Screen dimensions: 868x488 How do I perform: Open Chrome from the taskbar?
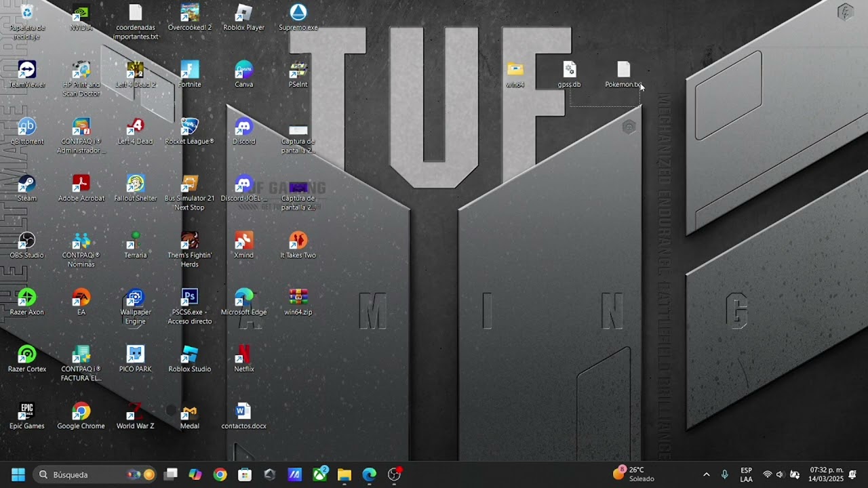(x=220, y=474)
